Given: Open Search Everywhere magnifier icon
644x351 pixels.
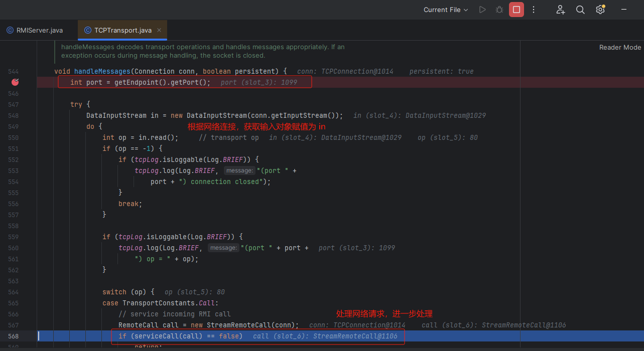Looking at the screenshot, I should (x=580, y=10).
